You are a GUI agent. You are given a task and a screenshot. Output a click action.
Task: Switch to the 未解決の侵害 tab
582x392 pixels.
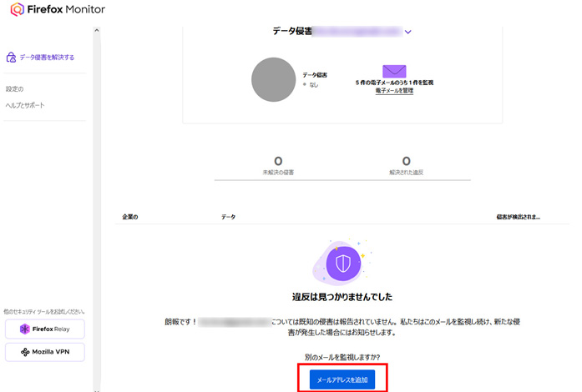[278, 165]
